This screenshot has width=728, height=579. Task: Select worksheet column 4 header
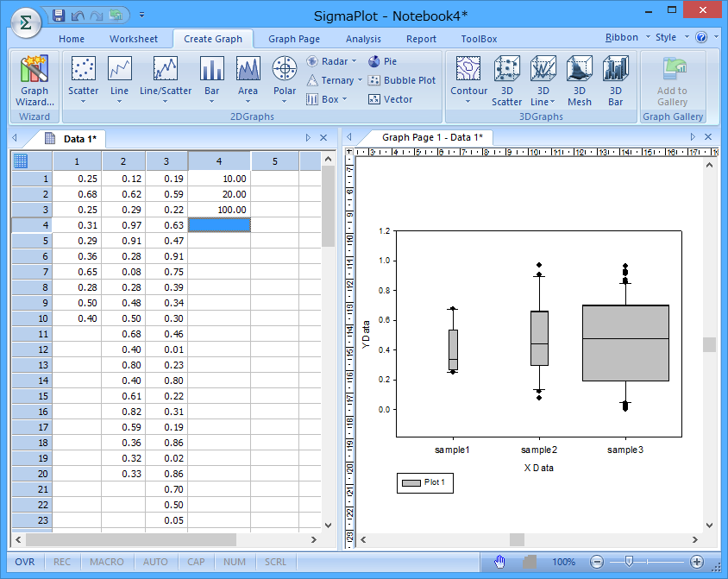click(x=219, y=161)
